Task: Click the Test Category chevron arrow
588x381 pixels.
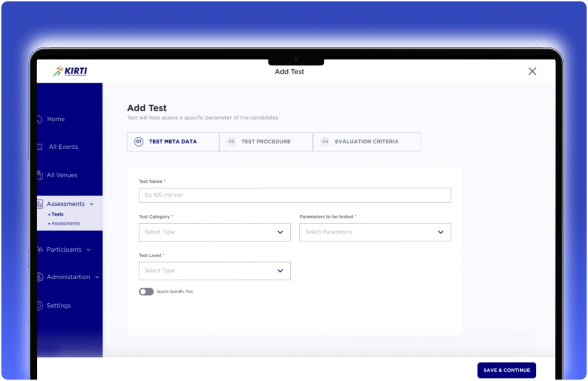Action: tap(280, 232)
